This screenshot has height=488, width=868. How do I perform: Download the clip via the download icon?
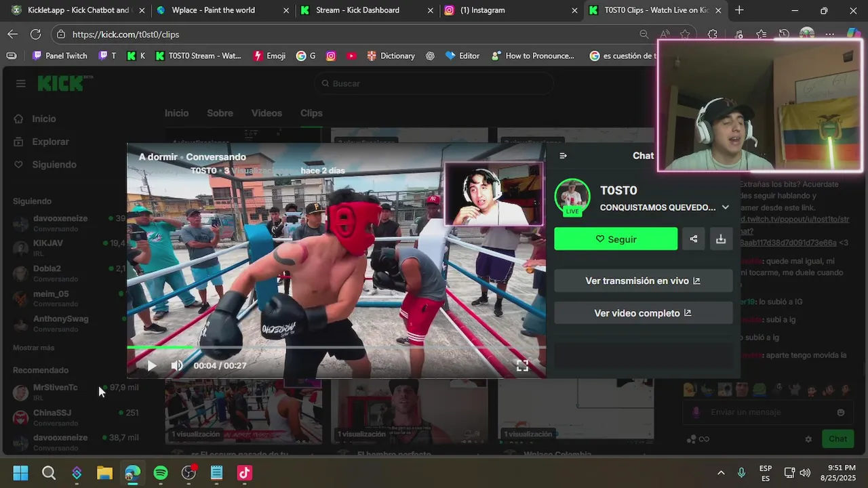(721, 239)
